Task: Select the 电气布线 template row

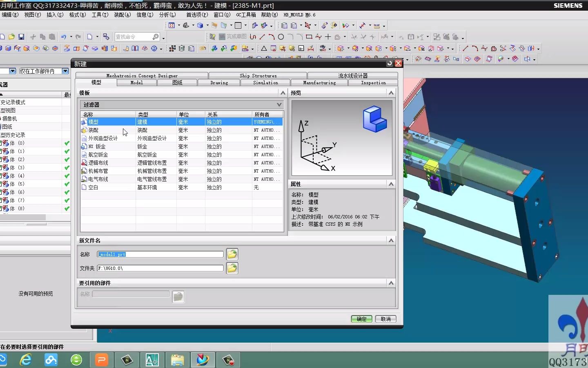Action: [181, 179]
